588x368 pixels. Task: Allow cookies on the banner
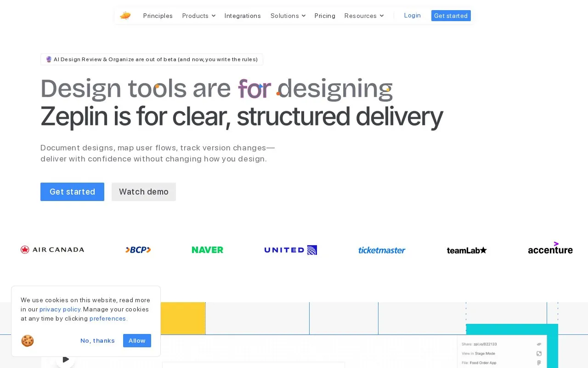(137, 340)
